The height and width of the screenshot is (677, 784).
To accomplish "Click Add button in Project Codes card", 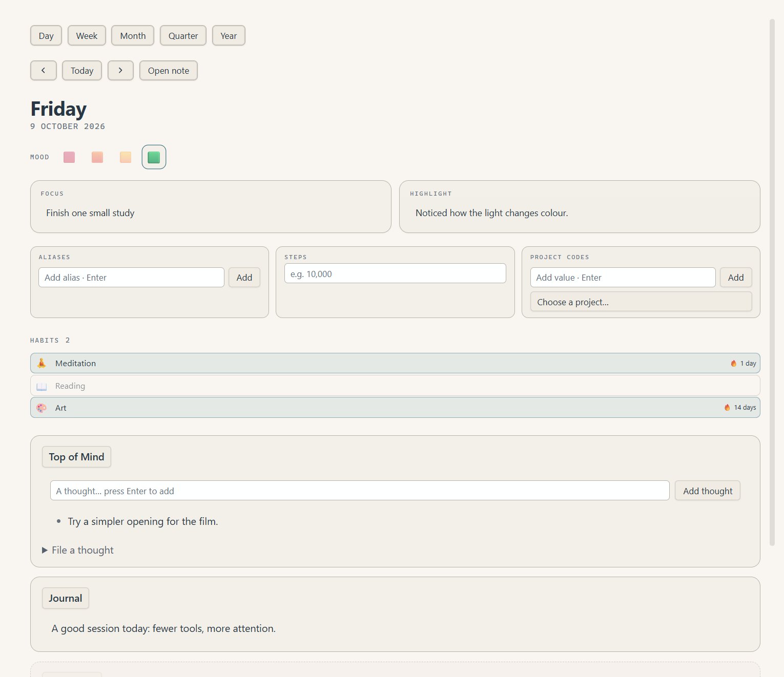I will point(736,278).
